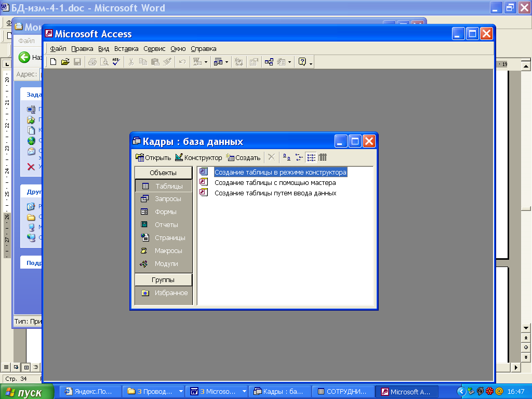Open Microsoft Word group on taskbar
This screenshot has width=532, height=399.
[x=217, y=392]
